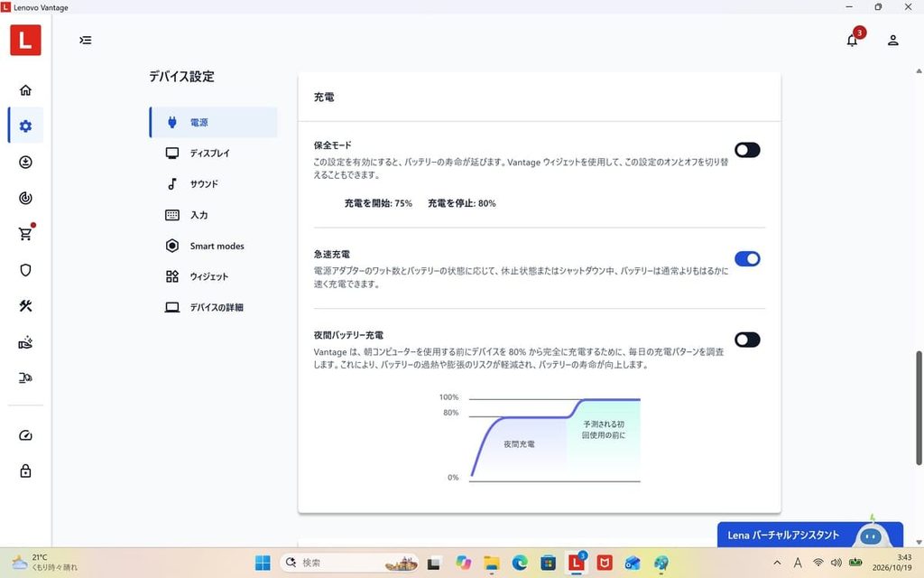
Task: Open the delivery truck icon in sidebar
Action: click(x=25, y=378)
